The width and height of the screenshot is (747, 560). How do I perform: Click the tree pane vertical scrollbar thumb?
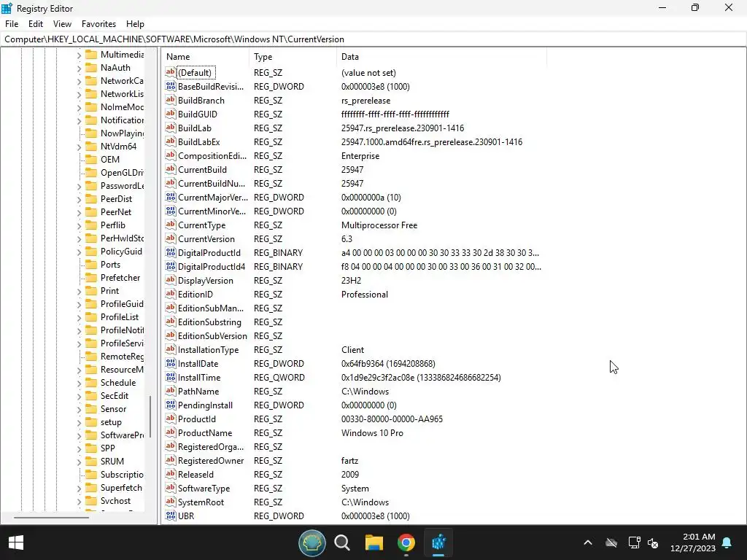(150, 416)
